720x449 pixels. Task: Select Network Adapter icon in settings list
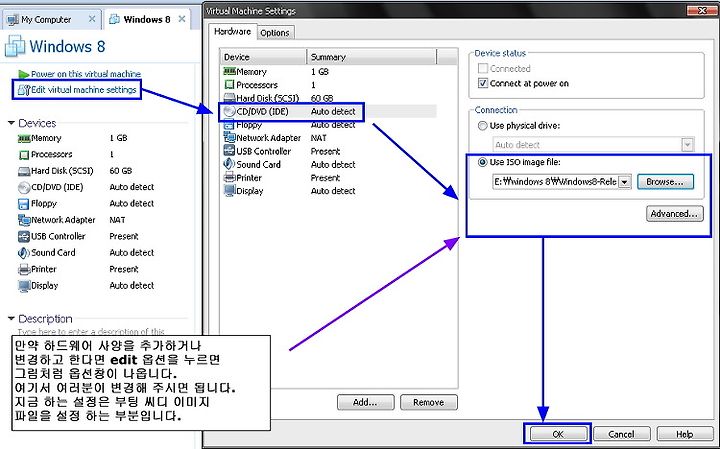[x=229, y=137]
